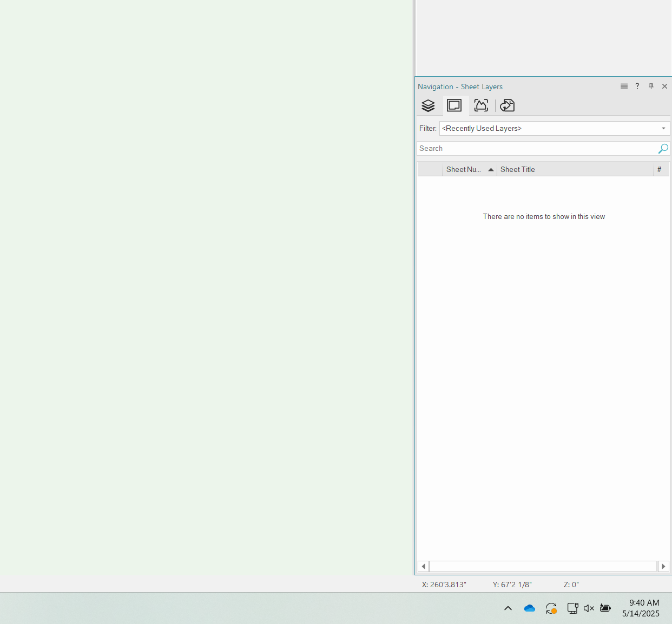Screen dimensions: 672x624
Task: Click the help question mark icon
Action: click(x=637, y=86)
